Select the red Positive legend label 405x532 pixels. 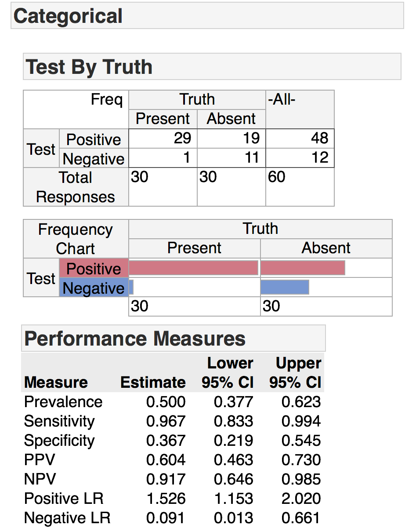pos(94,268)
